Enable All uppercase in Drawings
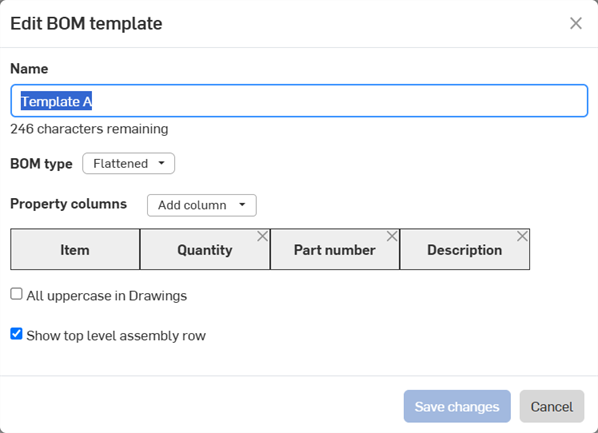The image size is (598, 433). [16, 294]
